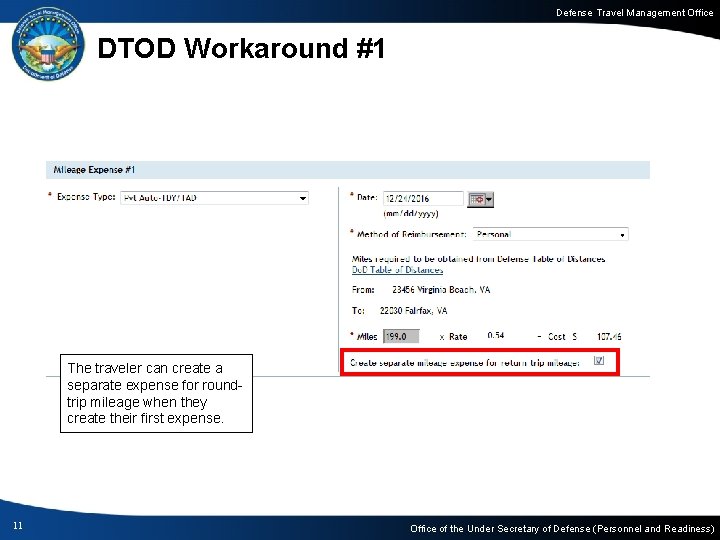Select the Date input field
This screenshot has width=720, height=540.
tap(423, 198)
